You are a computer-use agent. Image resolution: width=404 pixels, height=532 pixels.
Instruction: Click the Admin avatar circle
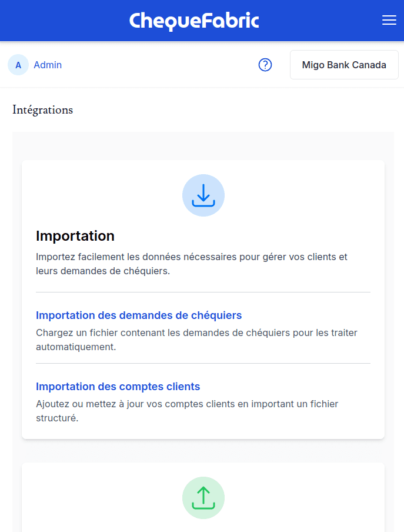coord(18,65)
